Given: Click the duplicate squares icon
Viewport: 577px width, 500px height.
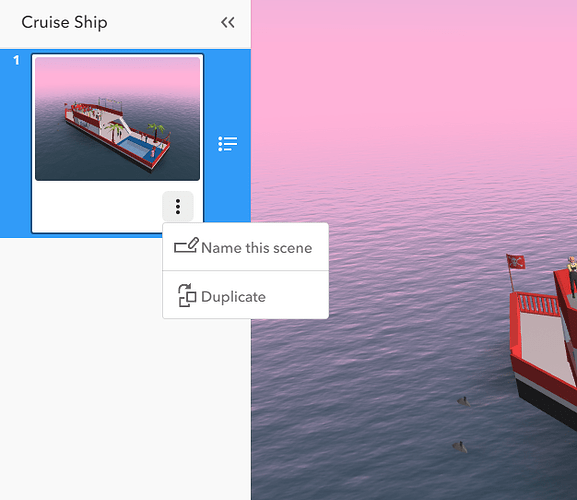Looking at the screenshot, I should point(187,295).
